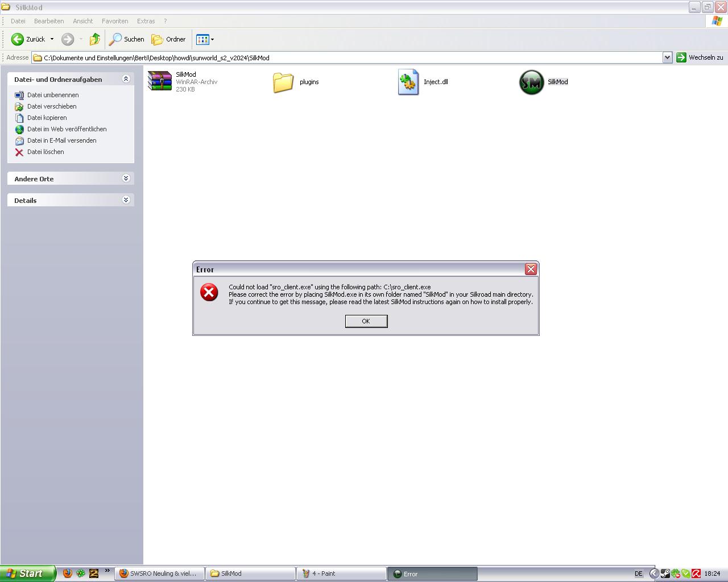Click Datei löschen red X icon
Viewport: 728px width, 582px height.
[x=19, y=152]
